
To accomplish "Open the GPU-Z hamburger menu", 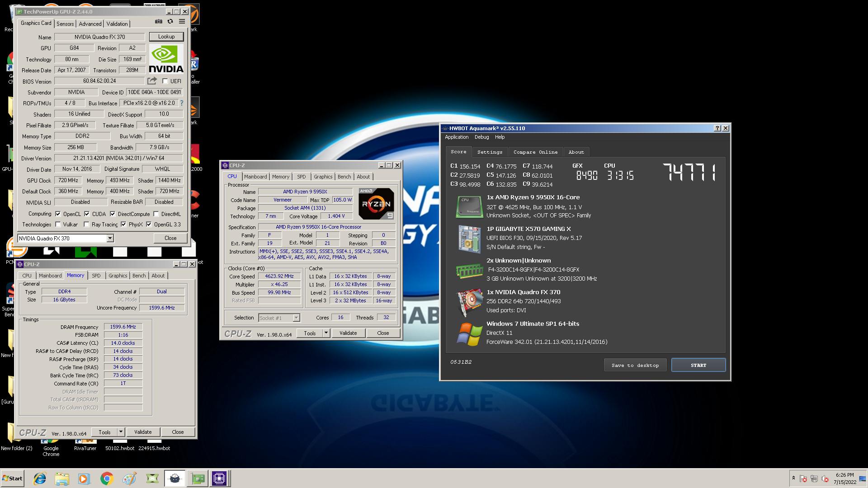I will click(x=182, y=21).
